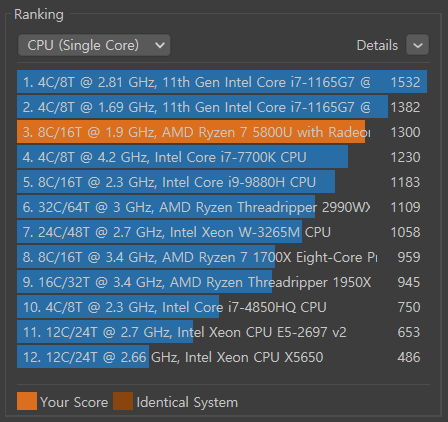Select the i7-1165G7 2.81 GHz row
Viewport: 448px width, 422px height.
222,82
